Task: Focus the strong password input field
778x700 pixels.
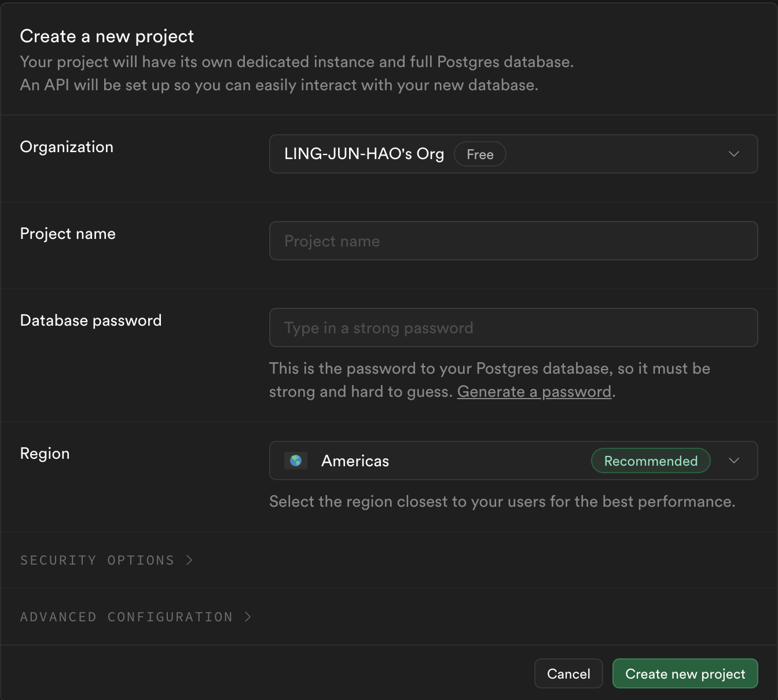Action: coord(513,327)
